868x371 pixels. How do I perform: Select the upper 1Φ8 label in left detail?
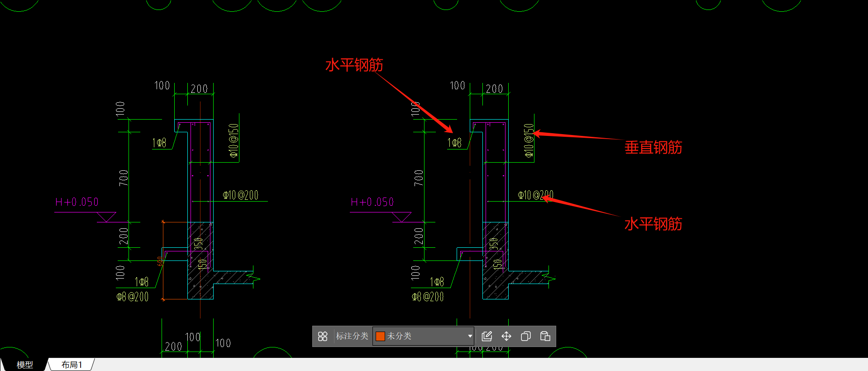pyautogui.click(x=159, y=143)
